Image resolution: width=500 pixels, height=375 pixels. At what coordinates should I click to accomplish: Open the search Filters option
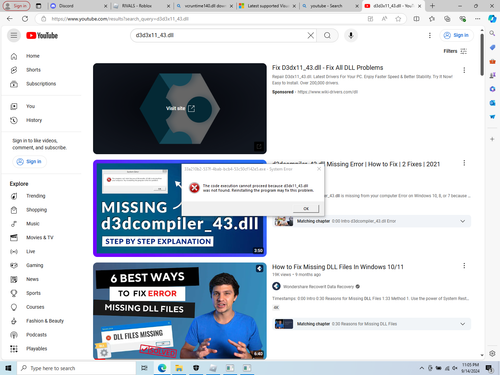(455, 51)
